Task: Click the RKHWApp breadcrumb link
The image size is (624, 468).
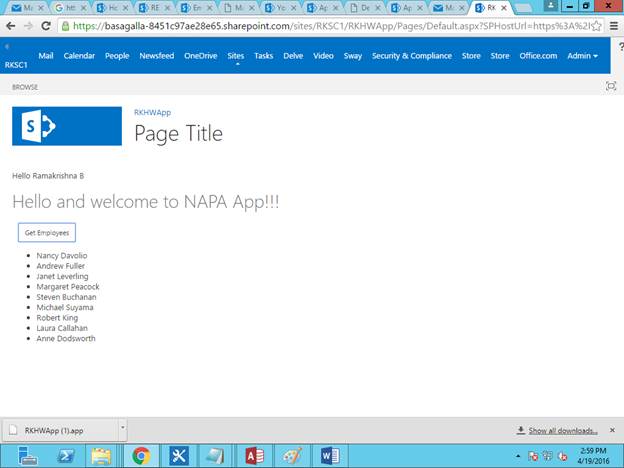Action: pos(152,113)
